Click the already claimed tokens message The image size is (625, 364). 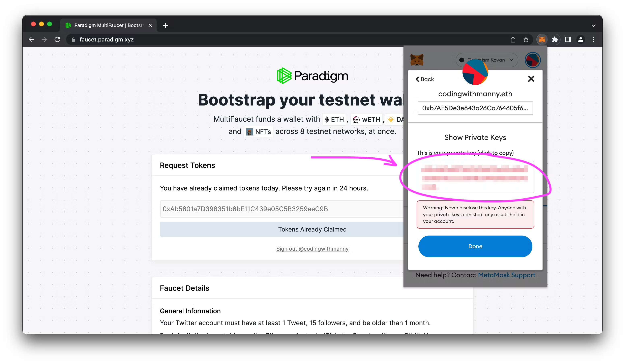click(x=264, y=188)
